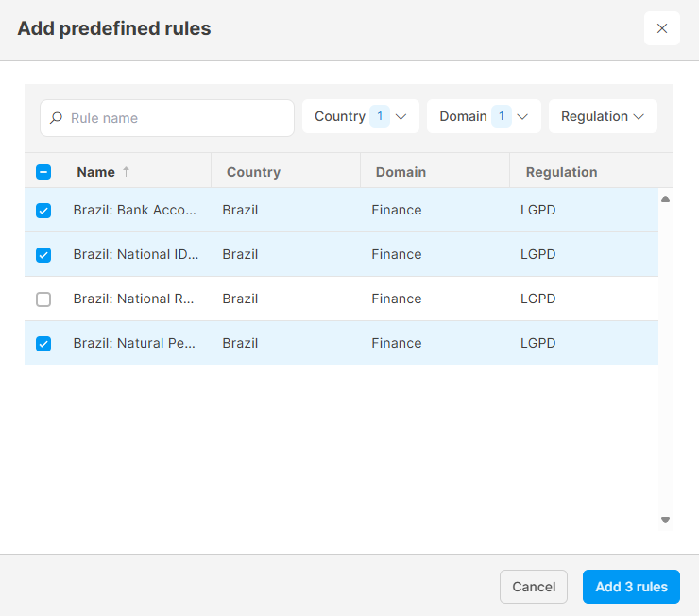Screen dimensions: 699x616
Task: Click the search magnifier icon
Action: pyautogui.click(x=56, y=118)
